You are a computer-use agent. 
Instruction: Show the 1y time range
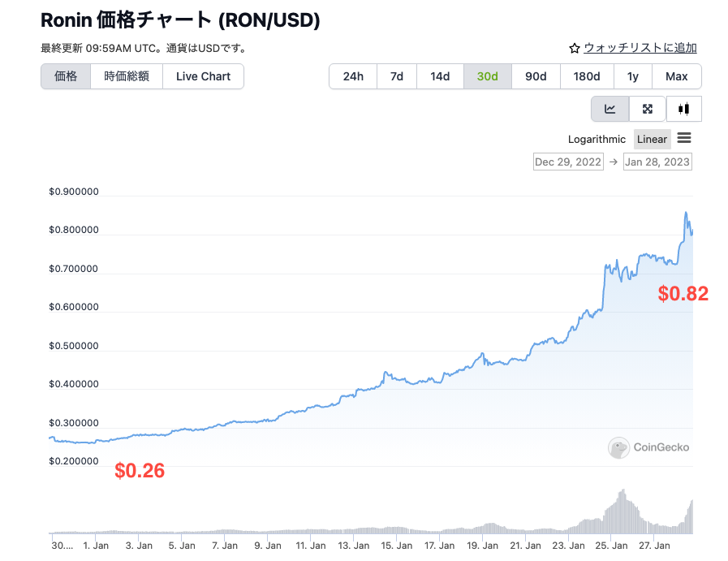click(x=633, y=76)
